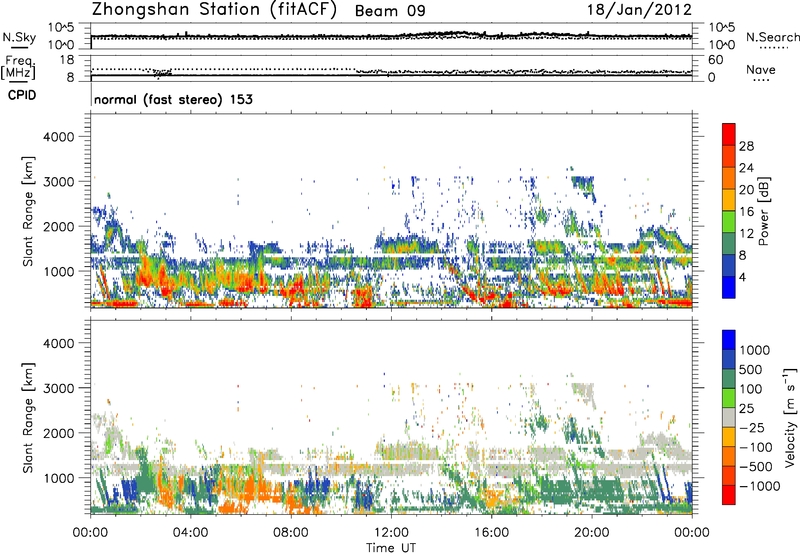
Task: Click the 'Nave' legend label
Action: pos(761,70)
